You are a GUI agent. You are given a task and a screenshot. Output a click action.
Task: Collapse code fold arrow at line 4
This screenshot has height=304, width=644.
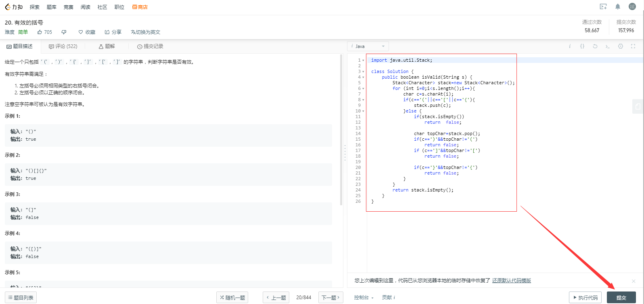pyautogui.click(x=363, y=77)
